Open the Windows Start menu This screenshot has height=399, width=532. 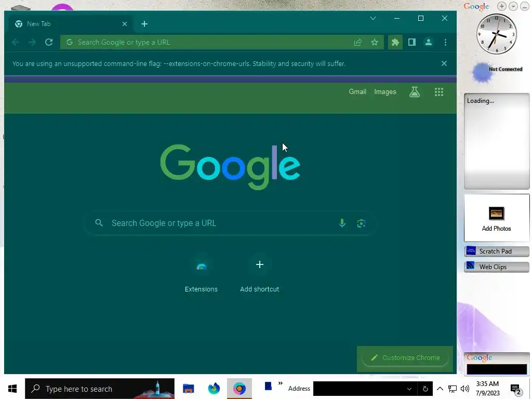12,389
